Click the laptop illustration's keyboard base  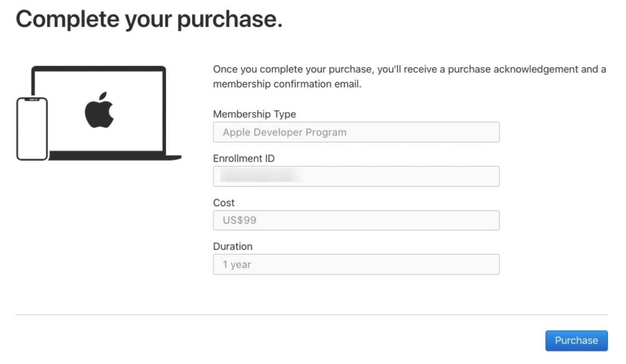(x=115, y=156)
